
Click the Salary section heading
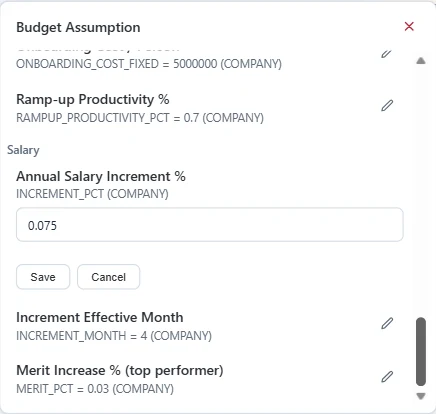[x=23, y=150]
